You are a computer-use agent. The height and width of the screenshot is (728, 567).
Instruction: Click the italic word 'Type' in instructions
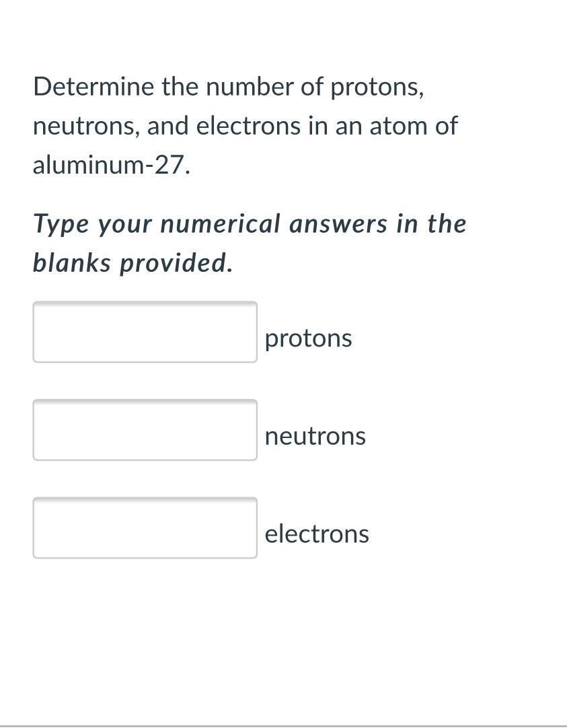61,225
